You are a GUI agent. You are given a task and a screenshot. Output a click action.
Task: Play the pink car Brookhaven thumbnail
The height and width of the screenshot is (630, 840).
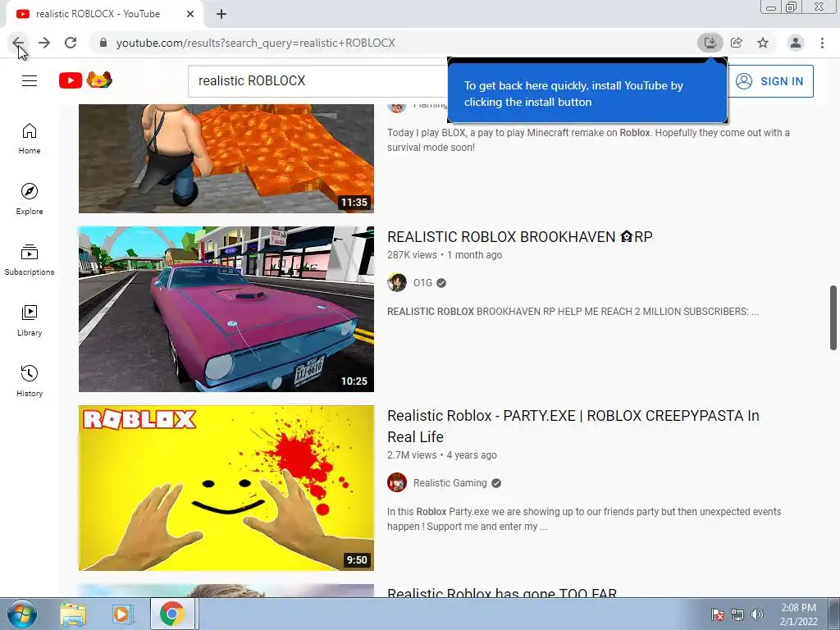[x=226, y=309]
